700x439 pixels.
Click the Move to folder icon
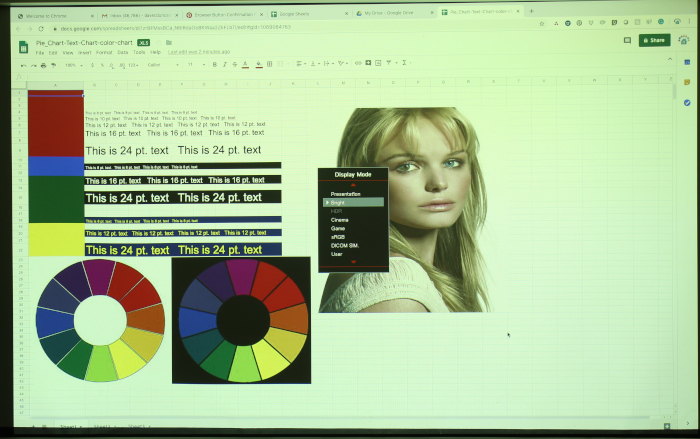click(x=169, y=42)
